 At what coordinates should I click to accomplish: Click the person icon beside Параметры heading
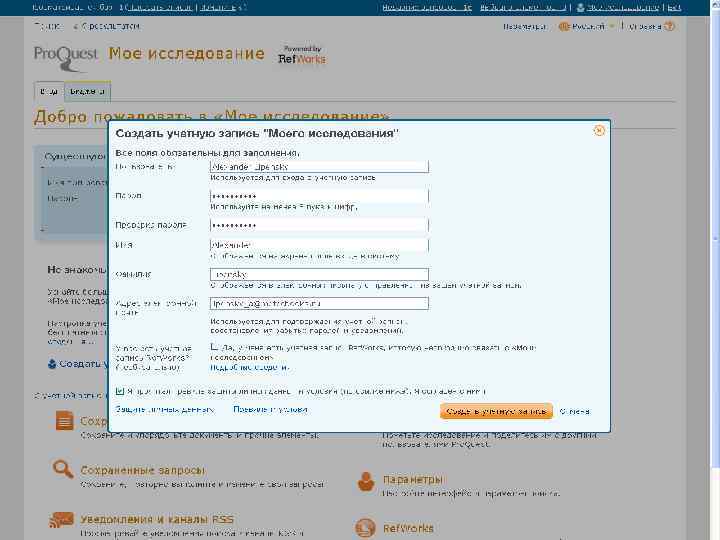tap(366, 481)
